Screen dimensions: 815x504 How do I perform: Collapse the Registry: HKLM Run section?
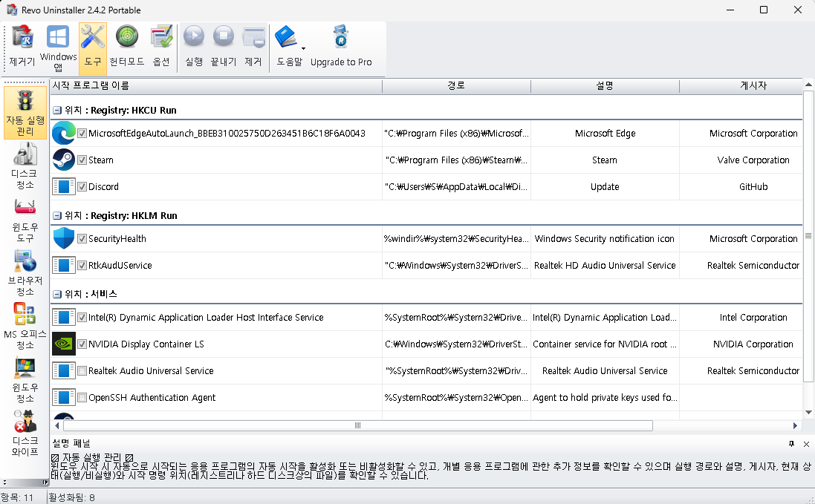pyautogui.click(x=57, y=215)
